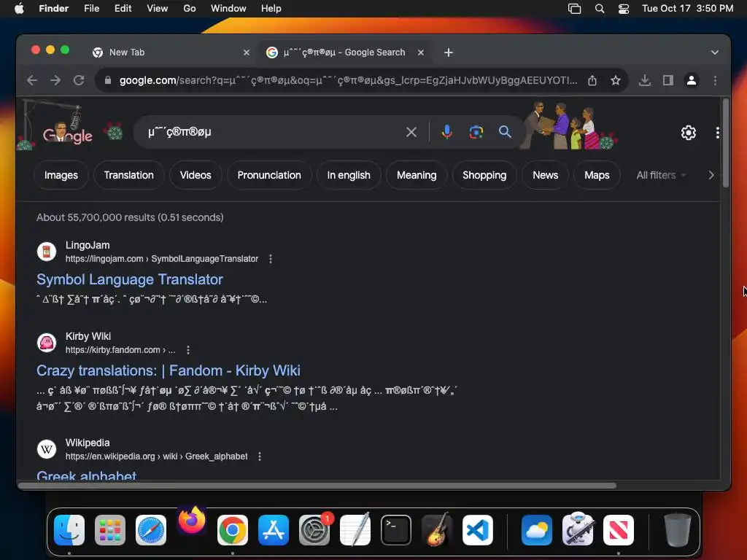Viewport: 747px width, 560px height.
Task: Go back with the browser back arrow
Action: tap(32, 80)
